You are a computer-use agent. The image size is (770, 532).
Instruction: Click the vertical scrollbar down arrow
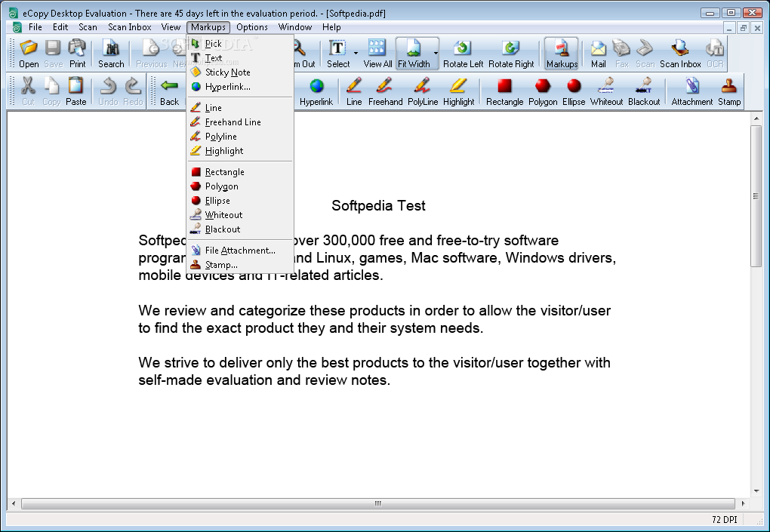pyautogui.click(x=756, y=490)
